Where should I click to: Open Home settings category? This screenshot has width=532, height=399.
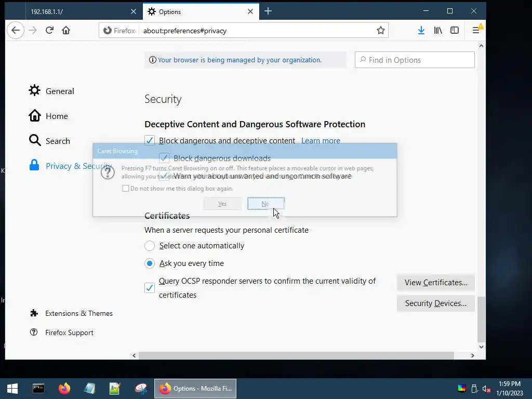coord(48,116)
